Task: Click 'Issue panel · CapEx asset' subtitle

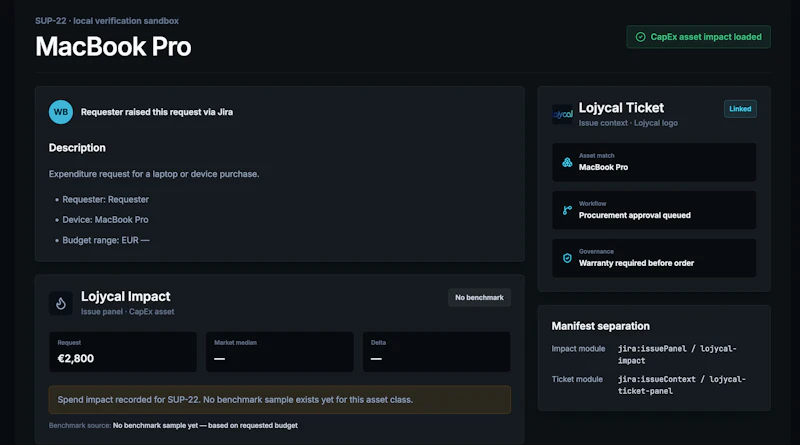Action: 128,312
